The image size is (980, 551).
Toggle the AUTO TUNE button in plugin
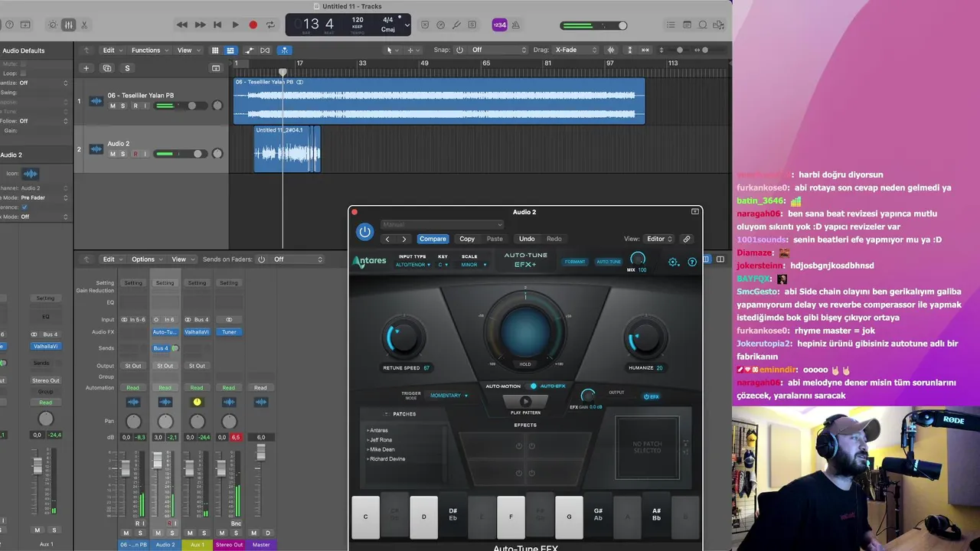click(x=609, y=262)
